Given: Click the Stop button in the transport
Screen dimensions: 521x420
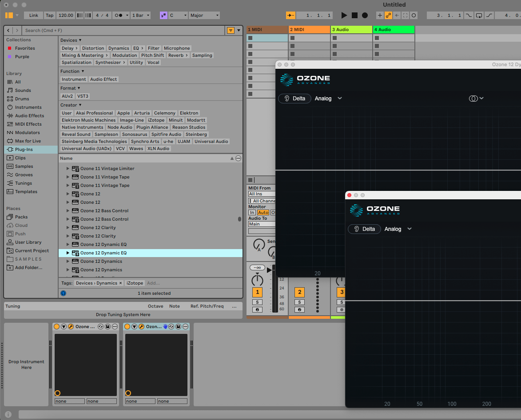Looking at the screenshot, I should pyautogui.click(x=354, y=15).
